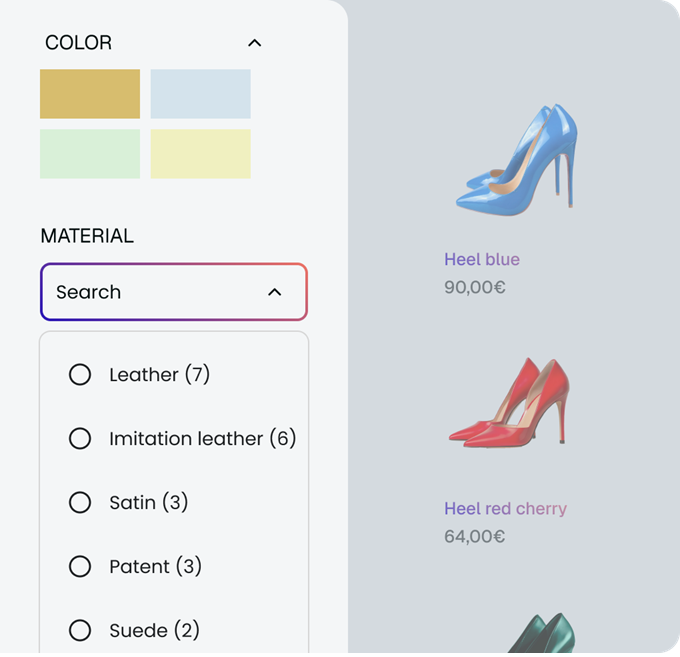This screenshot has width=680, height=657.
Task: Click the Material Search input field
Action: pyautogui.click(x=150, y=292)
